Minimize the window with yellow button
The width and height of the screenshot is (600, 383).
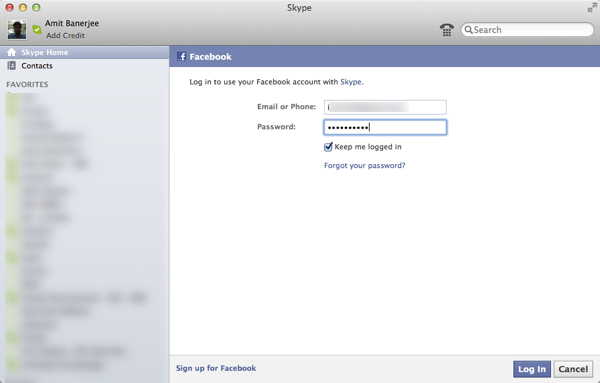(x=23, y=8)
